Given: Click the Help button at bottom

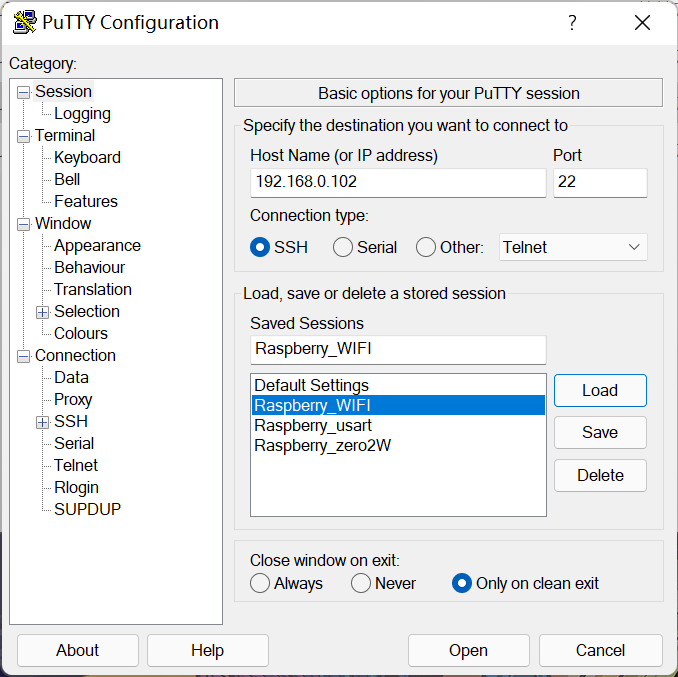Looking at the screenshot, I should click(208, 651).
